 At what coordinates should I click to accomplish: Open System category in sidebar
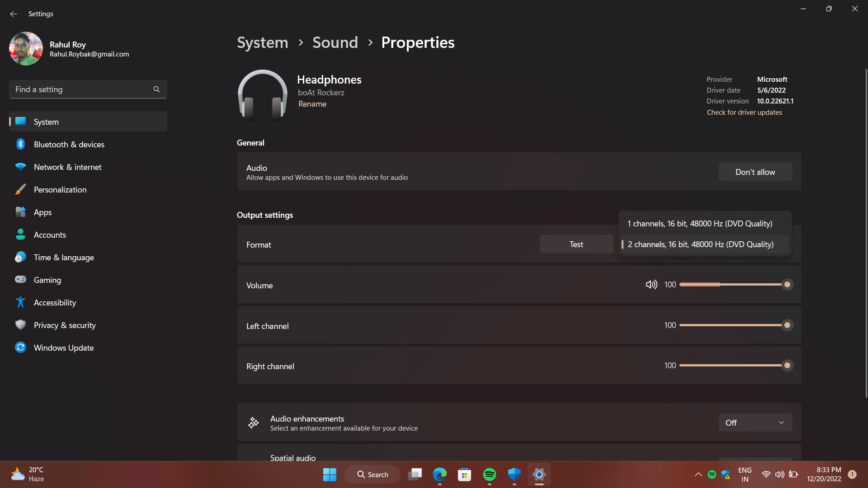[x=88, y=122]
